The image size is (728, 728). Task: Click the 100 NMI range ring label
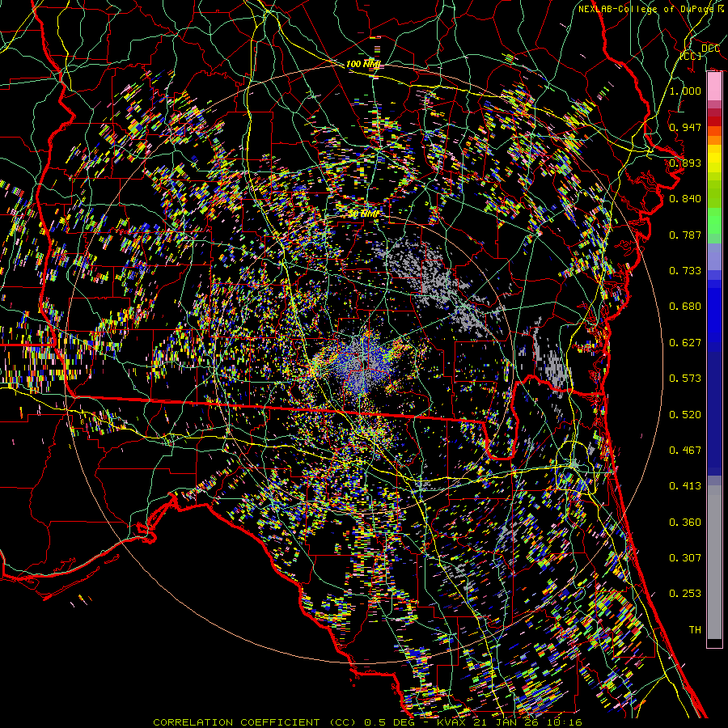click(x=362, y=64)
